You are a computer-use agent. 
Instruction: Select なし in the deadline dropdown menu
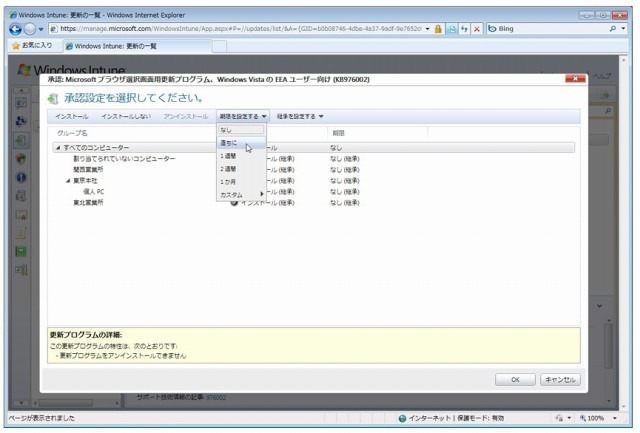click(241, 130)
